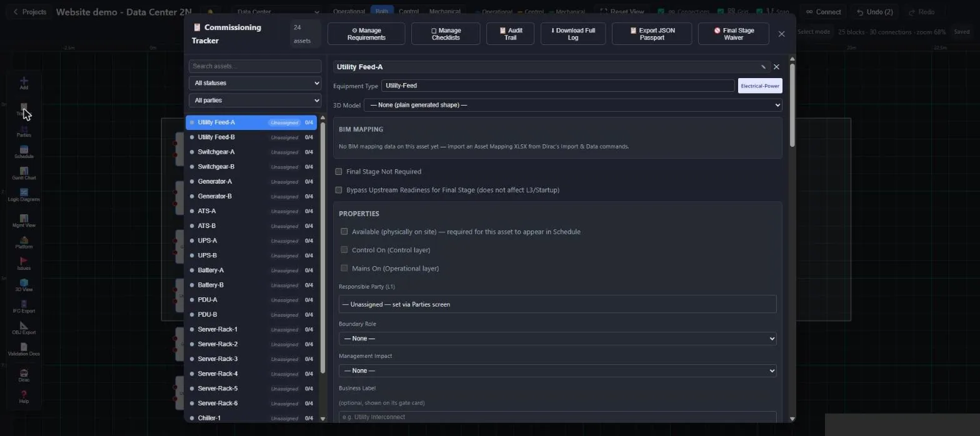This screenshot has height=436, width=980.
Task: Click the Equipment Type input field
Action: pyautogui.click(x=557, y=86)
